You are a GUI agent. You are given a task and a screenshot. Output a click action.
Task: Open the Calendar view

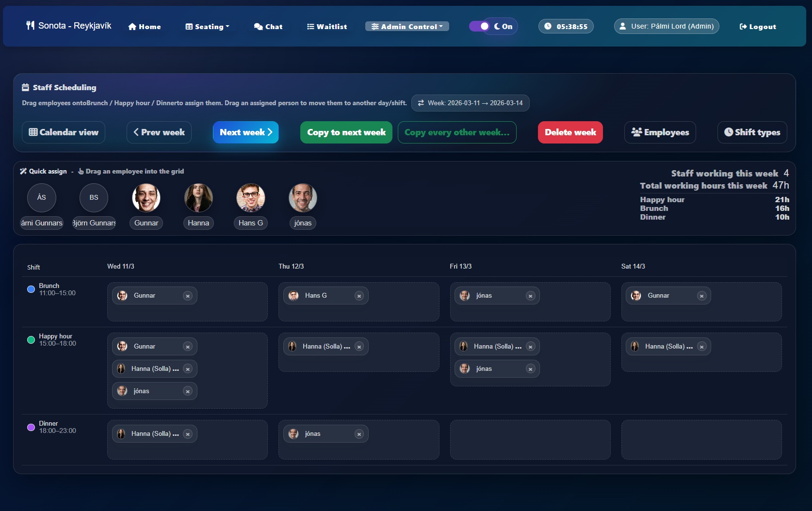click(x=63, y=132)
